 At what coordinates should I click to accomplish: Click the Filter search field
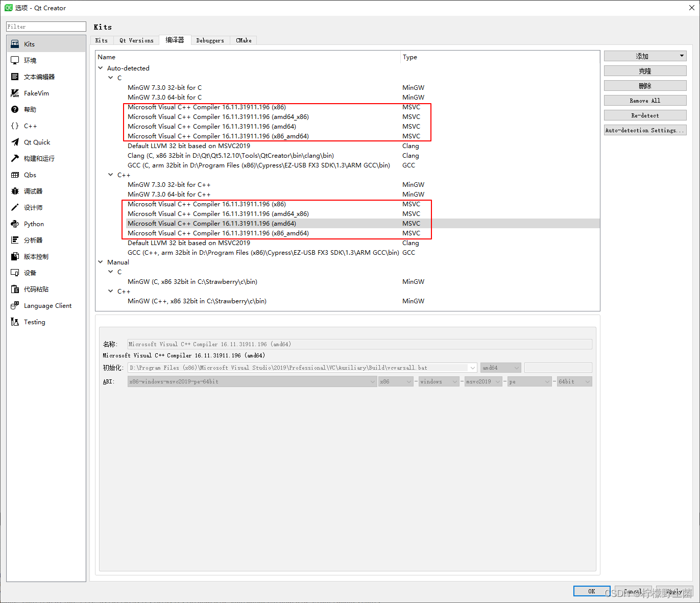tap(46, 27)
